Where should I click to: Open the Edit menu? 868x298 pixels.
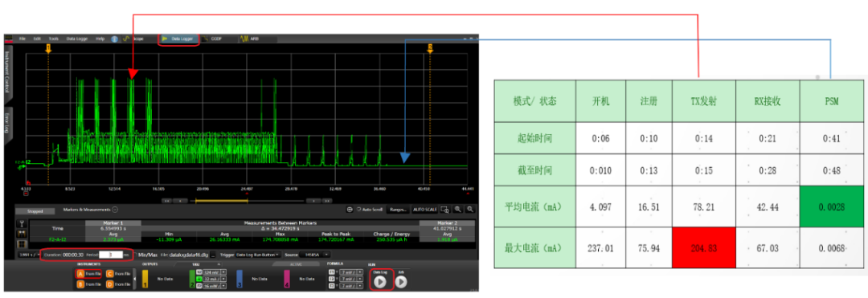(37, 39)
